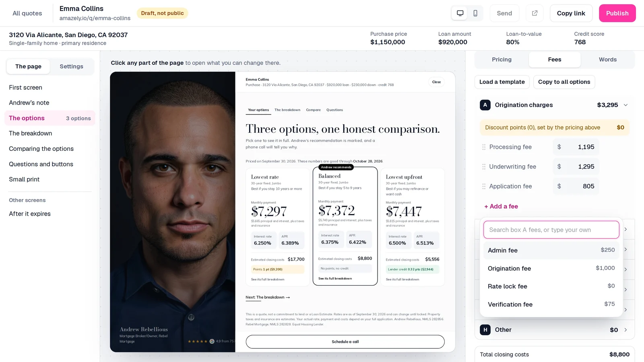Click Load a template button
This screenshot has width=644, height=362.
point(502,82)
